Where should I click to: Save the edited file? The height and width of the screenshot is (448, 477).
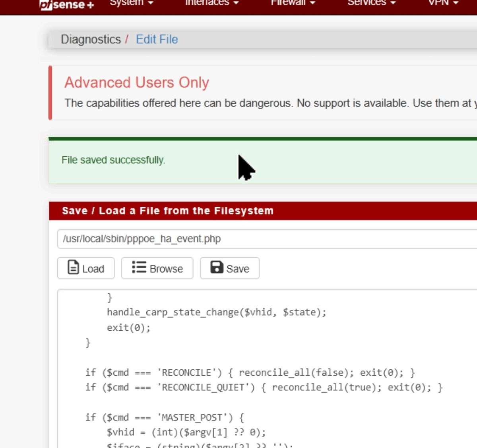230,268
